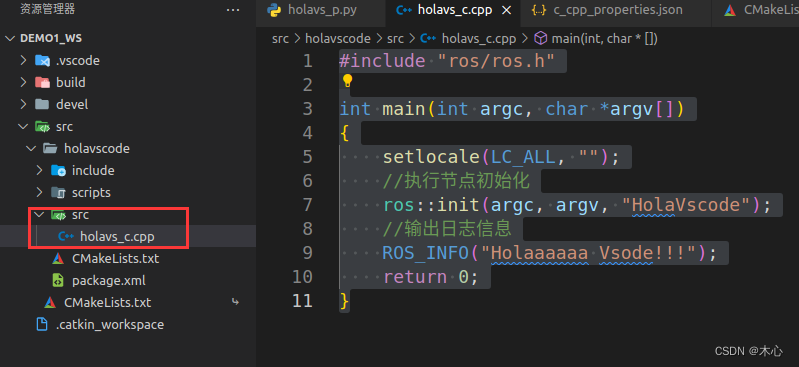Click the C++ file icon beside holavs_c.cpp in tree

point(66,237)
